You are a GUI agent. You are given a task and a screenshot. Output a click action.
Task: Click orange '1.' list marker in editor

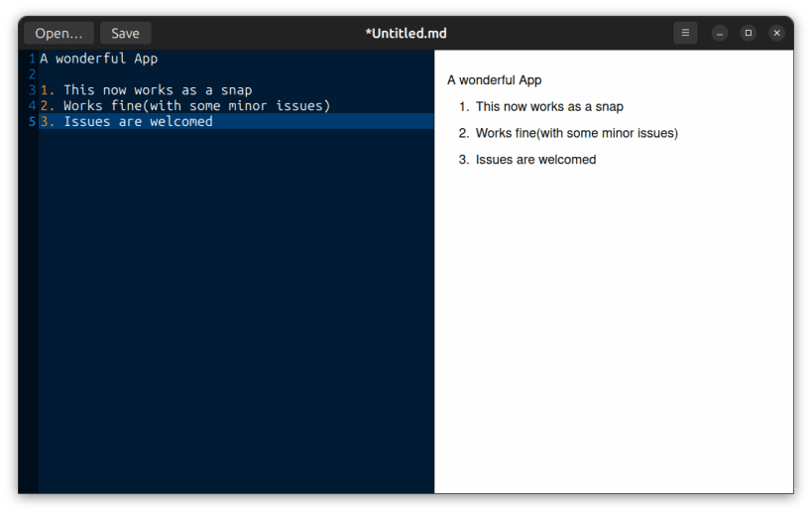coord(48,90)
